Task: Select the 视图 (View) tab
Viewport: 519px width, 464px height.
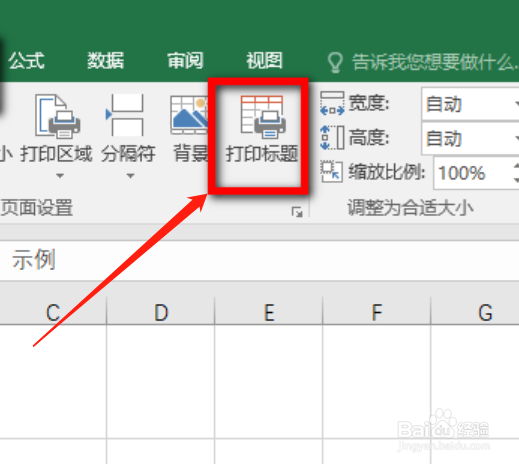Action: [x=264, y=61]
